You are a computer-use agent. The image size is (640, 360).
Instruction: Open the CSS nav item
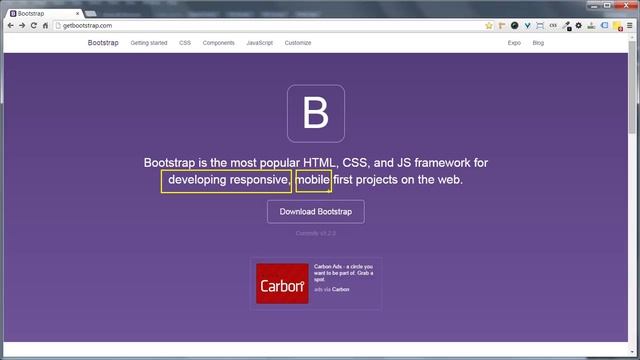(185, 43)
